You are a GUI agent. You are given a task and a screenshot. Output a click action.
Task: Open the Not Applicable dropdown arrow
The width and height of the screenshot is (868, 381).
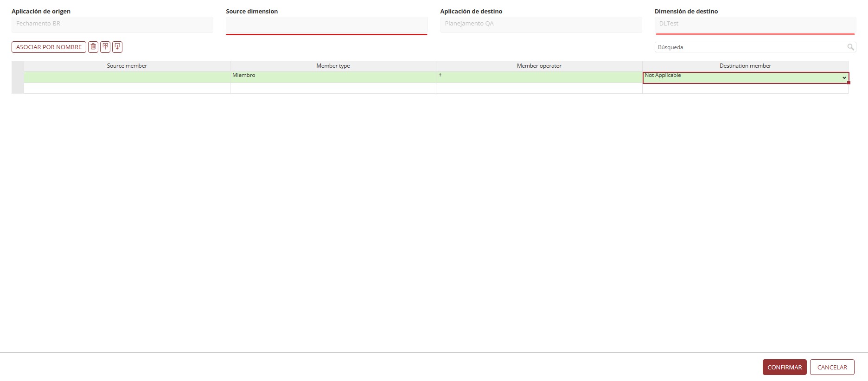pyautogui.click(x=844, y=78)
